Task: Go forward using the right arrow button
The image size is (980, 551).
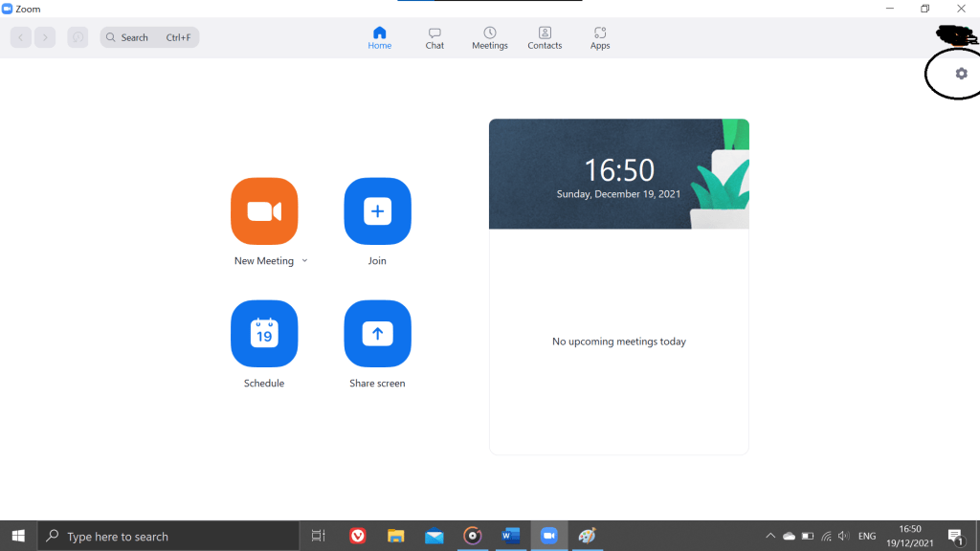Action: 45,37
